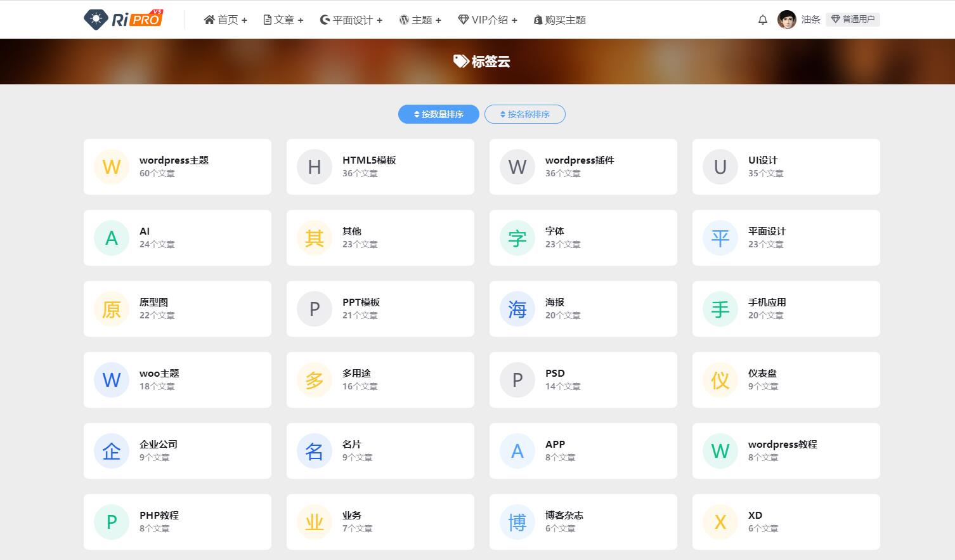Screen dimensions: 955x560
Task: Click the yellow W icon for wordpress主题
Action: tap(112, 167)
